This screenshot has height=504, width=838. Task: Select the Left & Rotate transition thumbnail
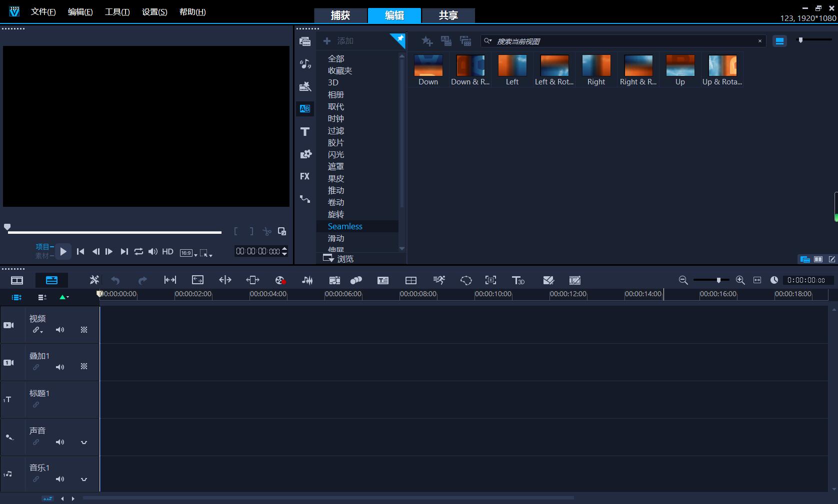tap(554, 70)
